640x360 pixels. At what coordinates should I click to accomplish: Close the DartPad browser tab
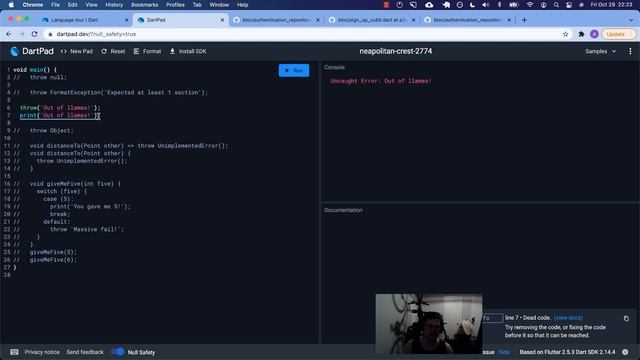[x=222, y=20]
